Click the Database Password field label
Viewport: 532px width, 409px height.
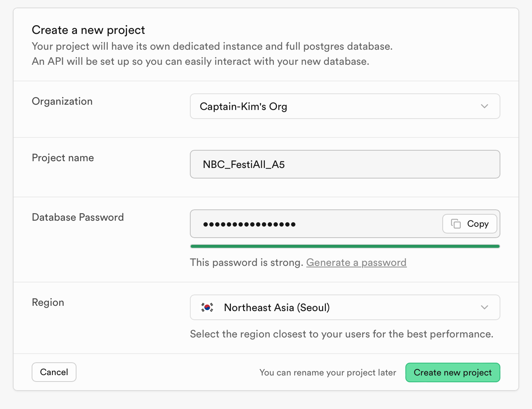78,217
